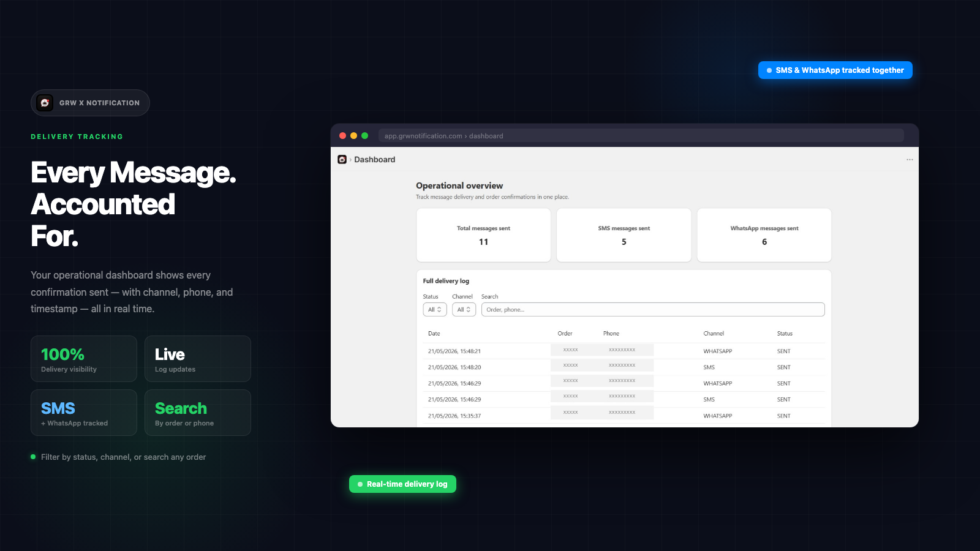Click the GRW X NOTIFICATION pill
Viewport: 980px width, 551px height.
90,103
